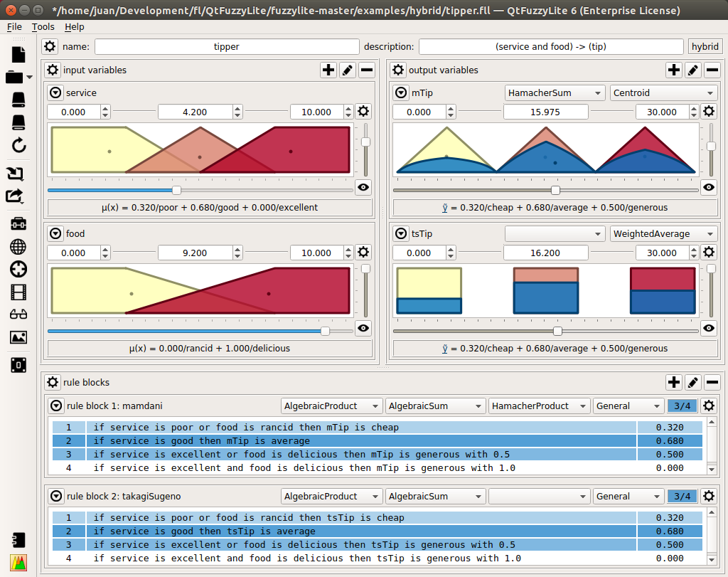The image size is (728, 577).
Task: Click the new document icon in sidebar
Action: 18,54
